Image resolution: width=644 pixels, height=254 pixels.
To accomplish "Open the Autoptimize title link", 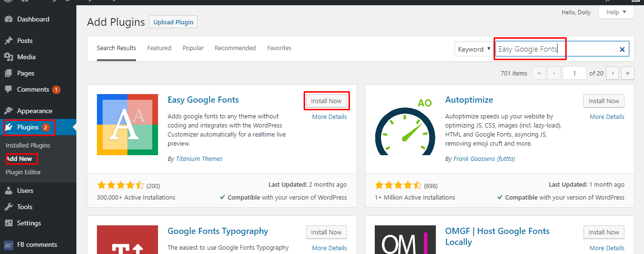I will 469,100.
